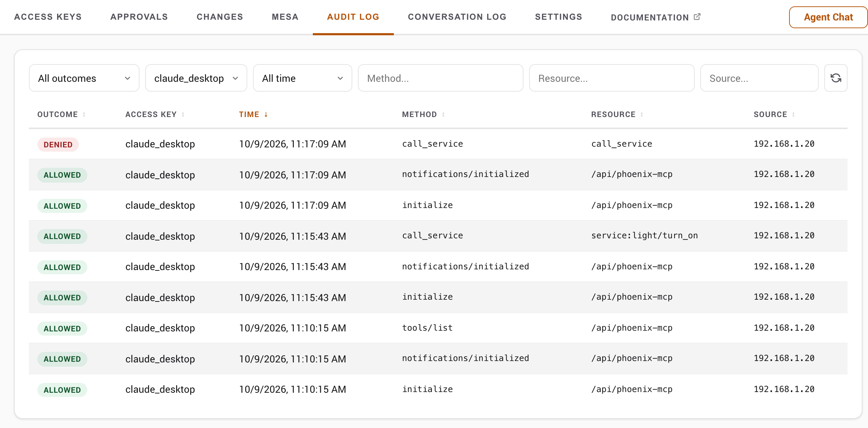The width and height of the screenshot is (868, 428).
Task: Click the call_service resource in denied row
Action: 622,144
